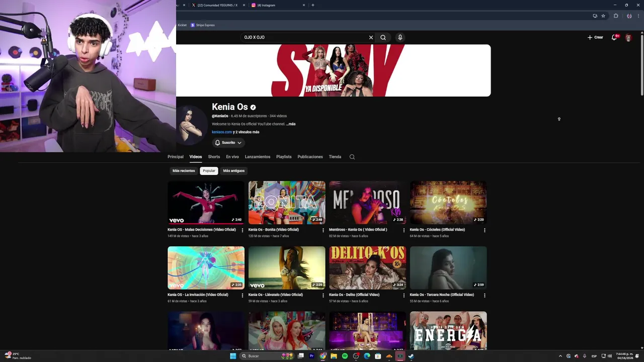Open the options menu for Delito video
Viewport: 644px width, 362px height.
(404, 296)
